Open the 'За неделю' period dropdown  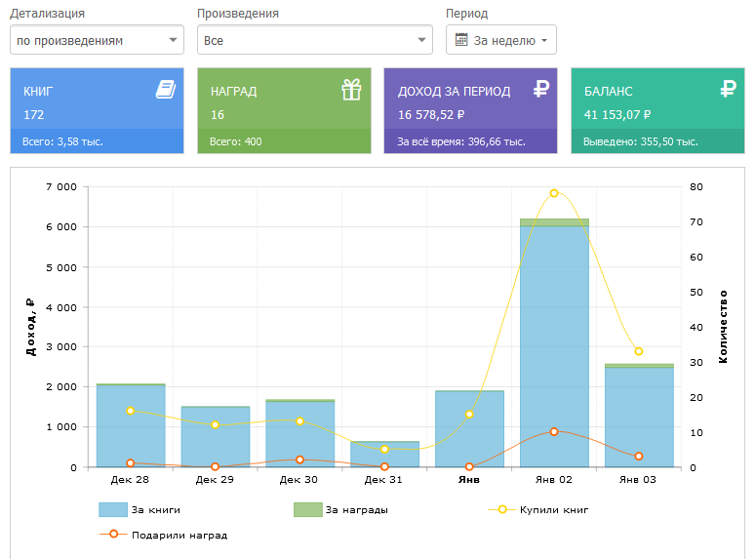tap(501, 40)
